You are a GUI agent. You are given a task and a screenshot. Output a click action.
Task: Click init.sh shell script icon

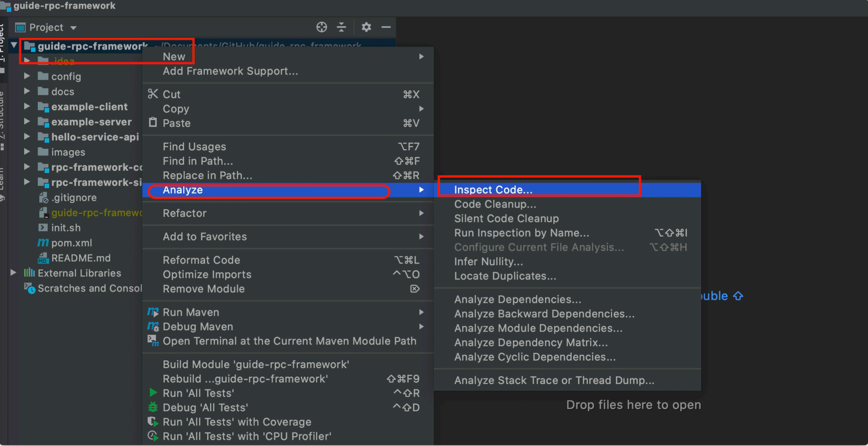pyautogui.click(x=43, y=227)
